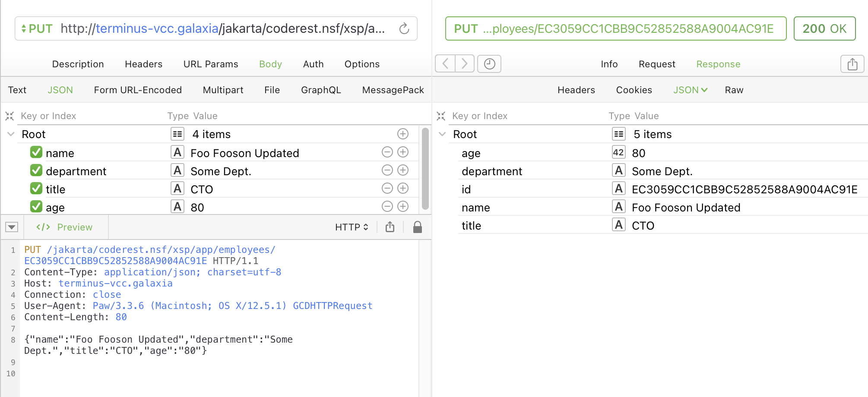Image resolution: width=868 pixels, height=397 pixels.
Task: Go to next response with forward arrow
Action: tap(465, 64)
